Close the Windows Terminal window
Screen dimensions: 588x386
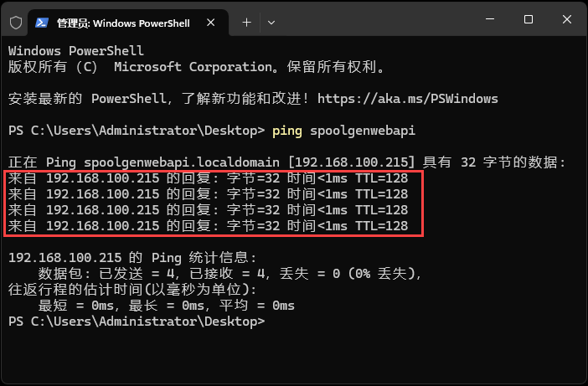click(567, 19)
